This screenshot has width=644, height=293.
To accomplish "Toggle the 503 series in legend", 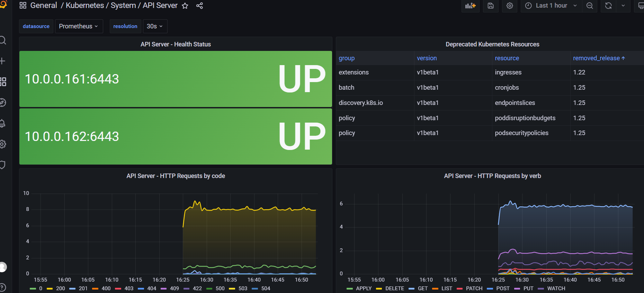I will tap(243, 288).
